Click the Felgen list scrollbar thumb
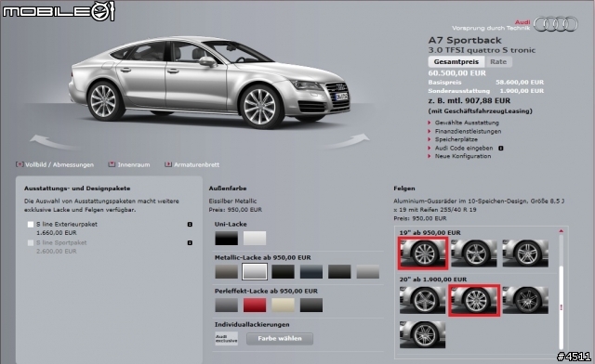 pos(561,307)
